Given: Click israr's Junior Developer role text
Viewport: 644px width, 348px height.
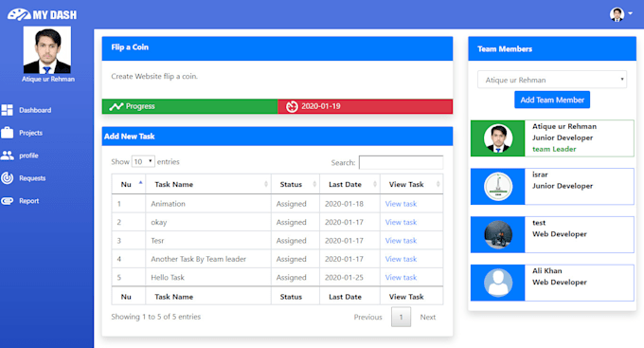Looking at the screenshot, I should coord(563,186).
